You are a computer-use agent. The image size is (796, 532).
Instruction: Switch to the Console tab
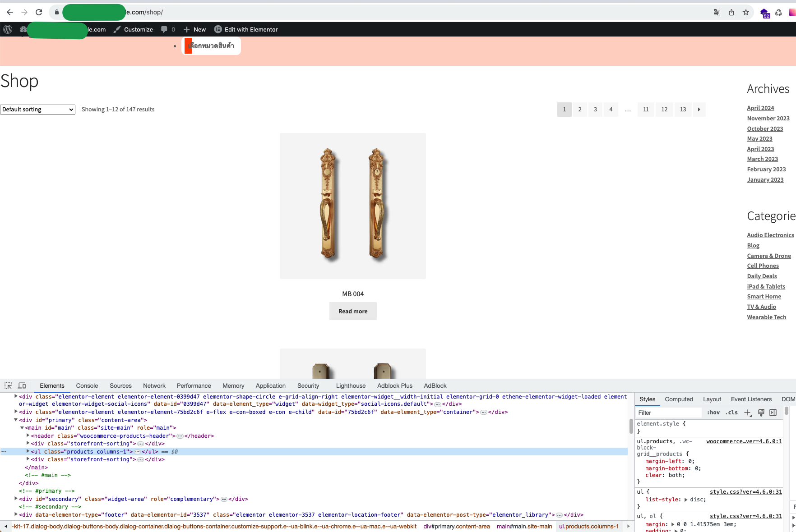coord(87,385)
